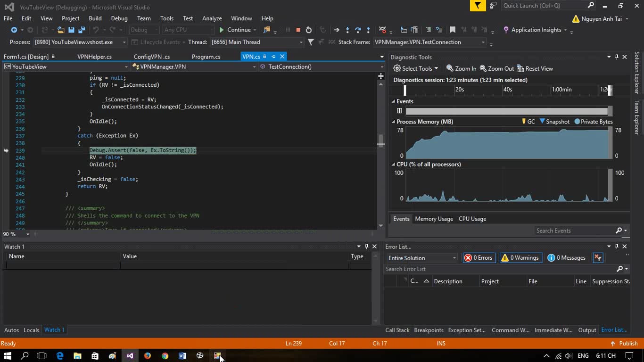This screenshot has height=362, width=644.
Task: Save all open files
Action: 82,30
